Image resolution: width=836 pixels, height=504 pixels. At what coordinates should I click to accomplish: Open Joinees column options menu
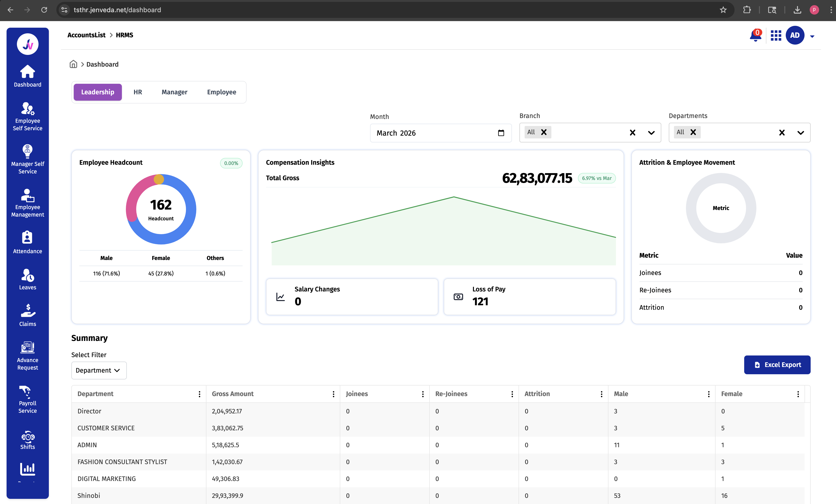pyautogui.click(x=422, y=394)
